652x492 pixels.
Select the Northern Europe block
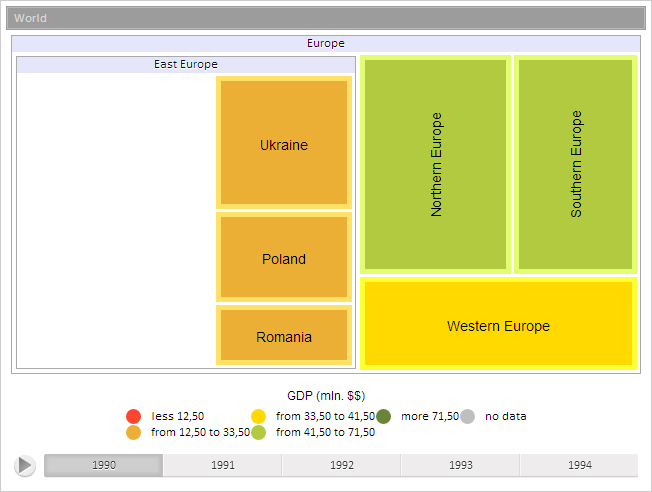pyautogui.click(x=435, y=164)
